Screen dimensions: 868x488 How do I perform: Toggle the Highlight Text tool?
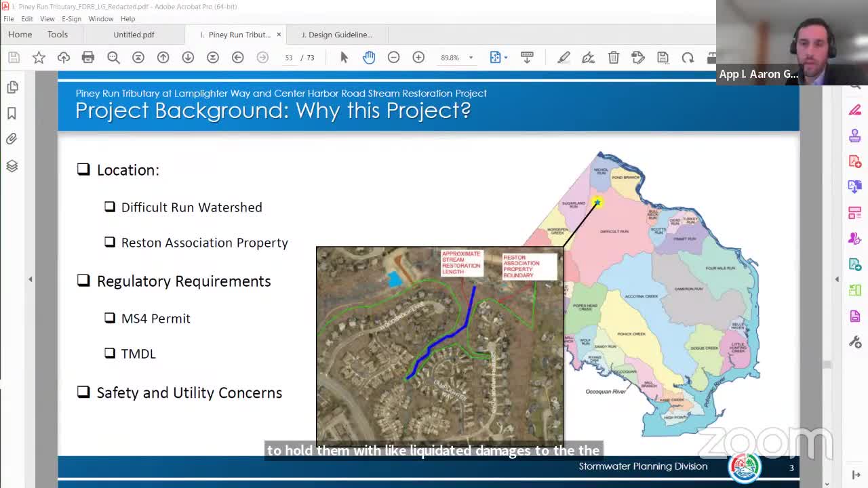pyautogui.click(x=563, y=57)
